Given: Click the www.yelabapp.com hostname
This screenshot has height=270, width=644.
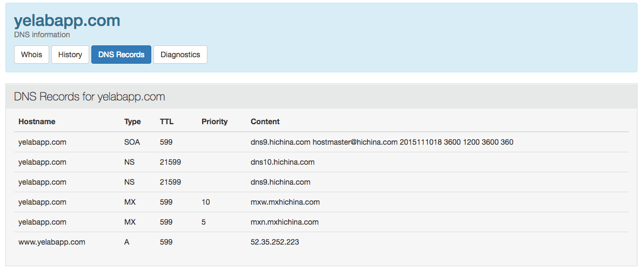Looking at the screenshot, I should click(x=52, y=242).
